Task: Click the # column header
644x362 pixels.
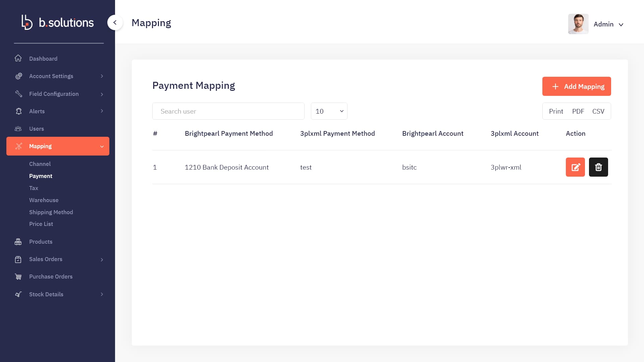Action: [155, 133]
